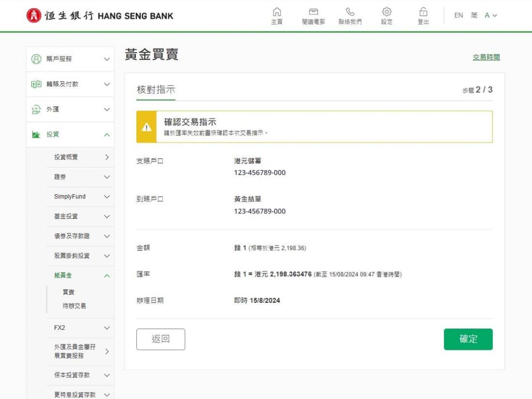Open the font size A dropdown
This screenshot has height=399, width=532.
490,15
